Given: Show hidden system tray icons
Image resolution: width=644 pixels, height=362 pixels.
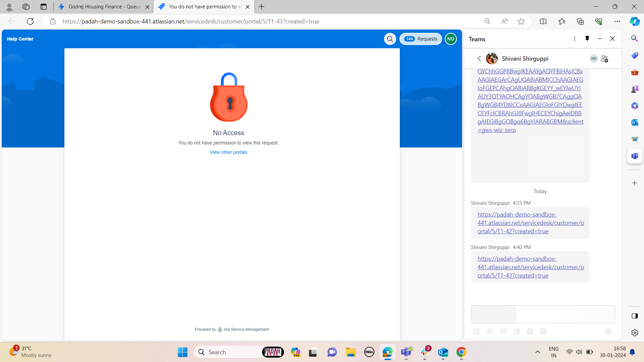Looking at the screenshot, I should coord(537,352).
